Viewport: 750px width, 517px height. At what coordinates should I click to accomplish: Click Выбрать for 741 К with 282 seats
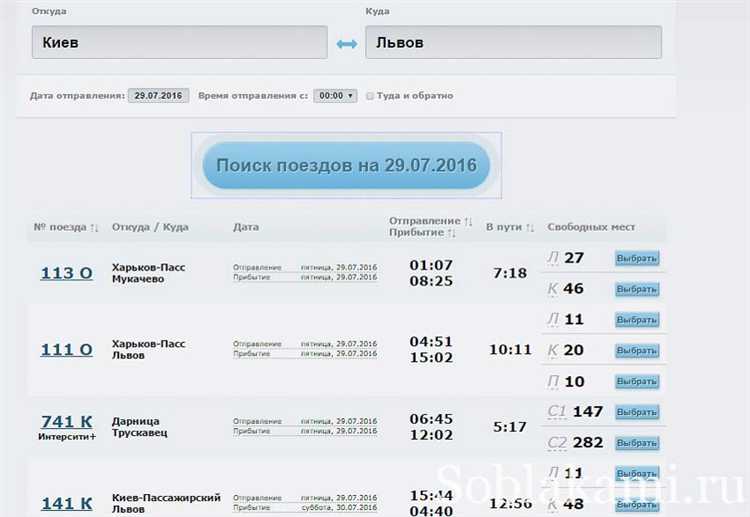(636, 443)
